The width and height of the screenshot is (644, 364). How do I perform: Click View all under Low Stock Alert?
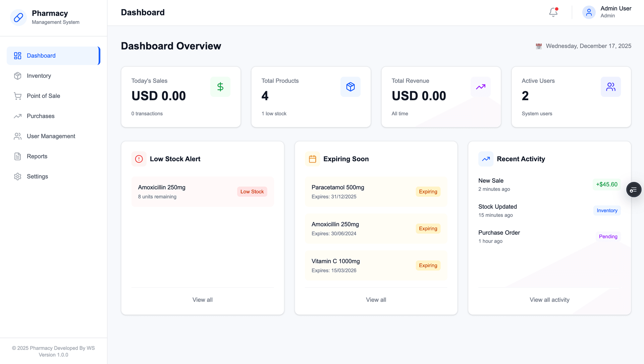coord(202,300)
